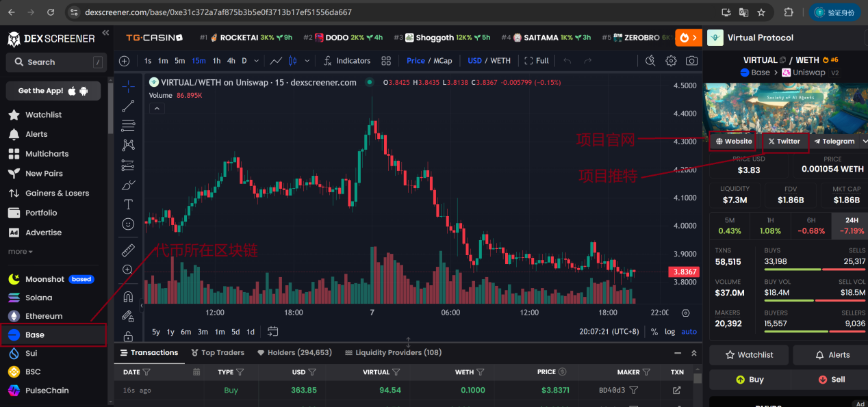The height and width of the screenshot is (407, 868).
Task: Take a chart snapshot with camera icon
Action: click(x=691, y=61)
